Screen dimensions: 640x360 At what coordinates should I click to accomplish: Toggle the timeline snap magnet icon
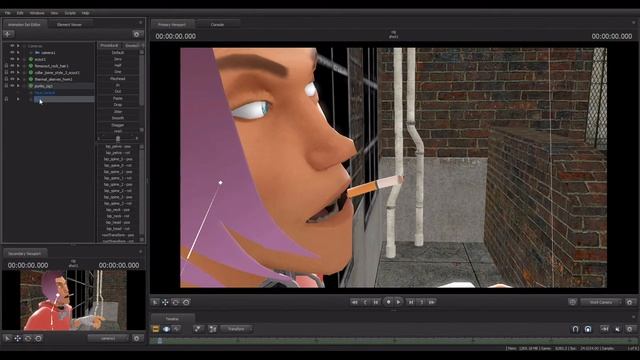pyautogui.click(x=576, y=329)
